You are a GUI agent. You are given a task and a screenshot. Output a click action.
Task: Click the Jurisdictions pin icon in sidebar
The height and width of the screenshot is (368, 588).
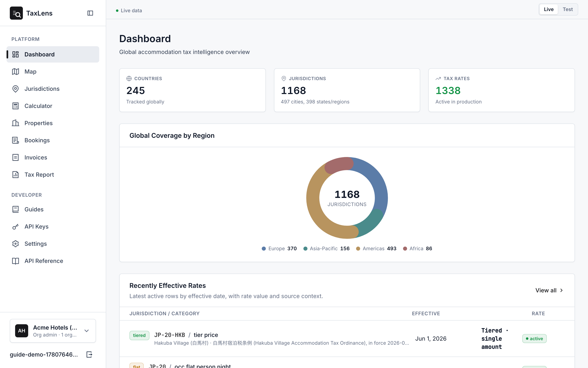[16, 89]
